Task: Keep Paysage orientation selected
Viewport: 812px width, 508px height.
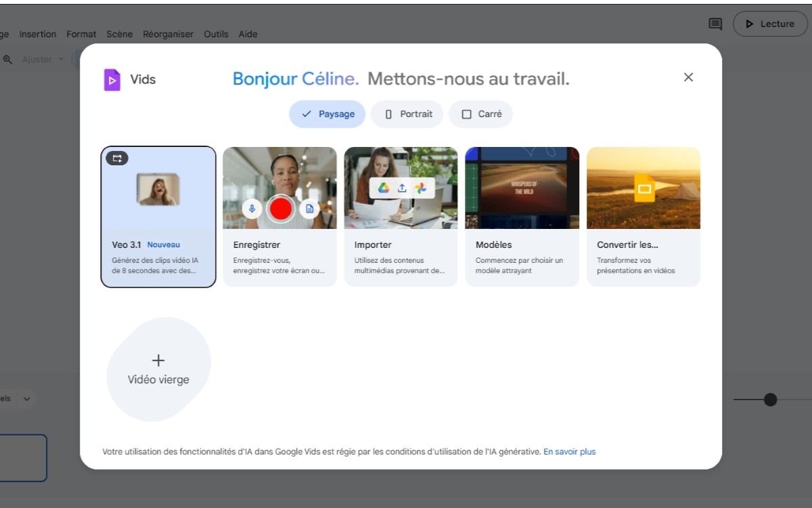Action: click(x=327, y=114)
